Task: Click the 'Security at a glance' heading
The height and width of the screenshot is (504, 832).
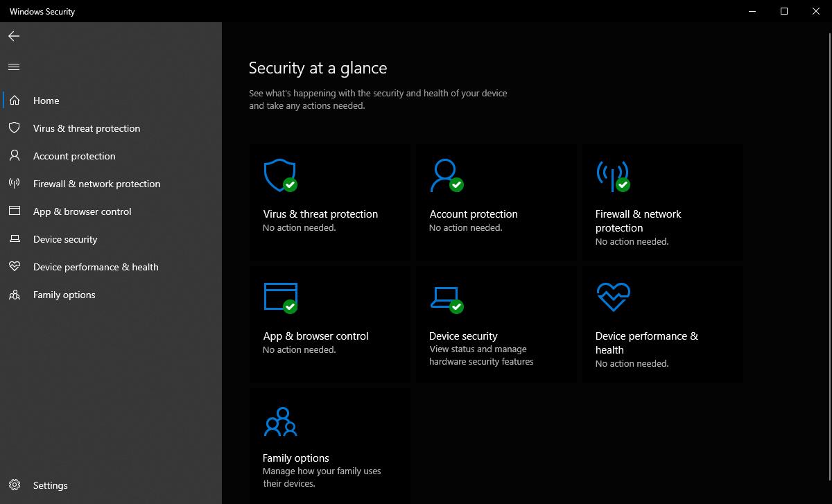Action: click(318, 68)
